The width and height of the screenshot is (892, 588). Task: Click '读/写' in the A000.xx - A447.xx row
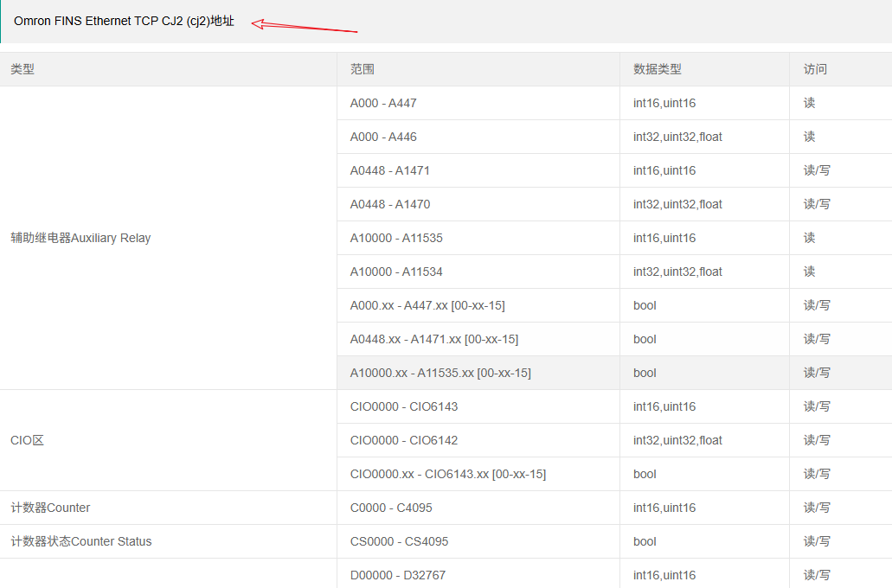coord(817,305)
